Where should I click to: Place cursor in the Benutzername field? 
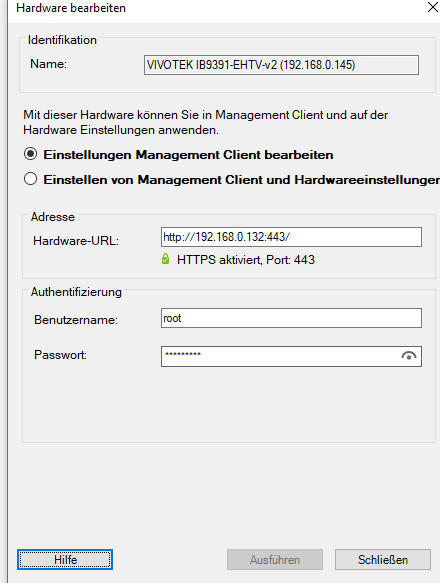coord(291,318)
